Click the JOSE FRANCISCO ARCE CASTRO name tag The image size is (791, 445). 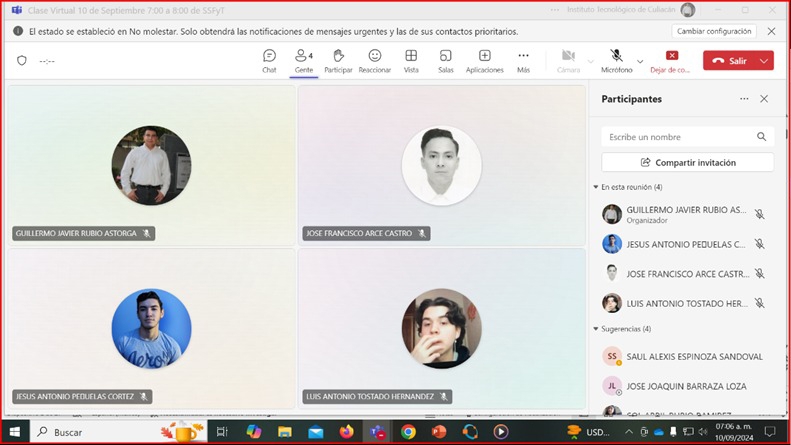point(366,233)
